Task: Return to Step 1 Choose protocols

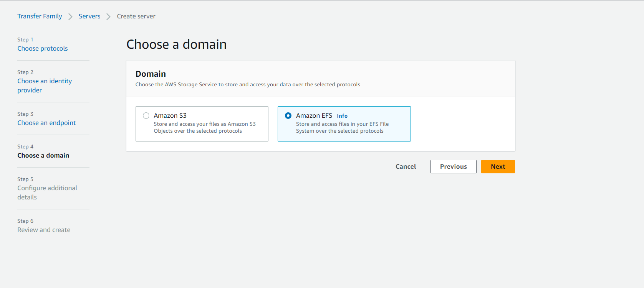Action: click(x=42, y=48)
